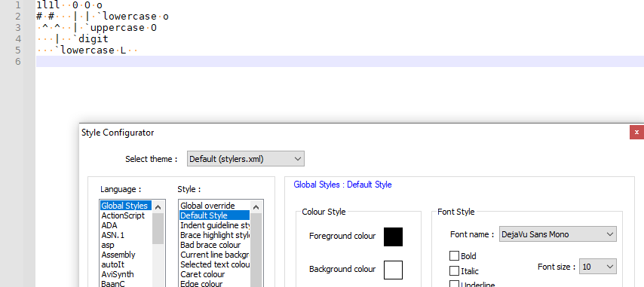Click Language list scroll up arrow

point(158,207)
